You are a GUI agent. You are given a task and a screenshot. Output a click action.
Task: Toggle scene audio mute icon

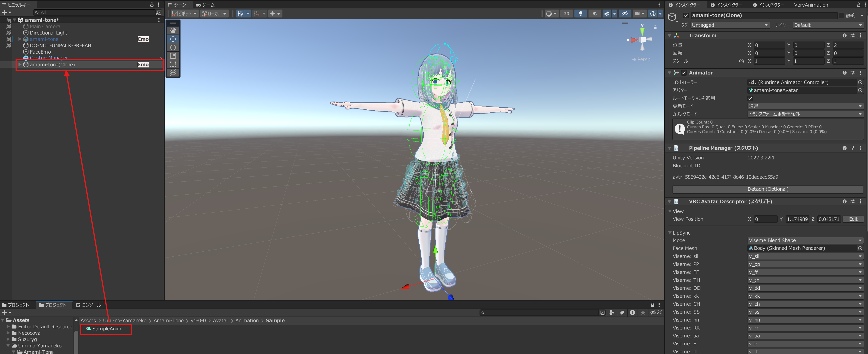pyautogui.click(x=595, y=13)
